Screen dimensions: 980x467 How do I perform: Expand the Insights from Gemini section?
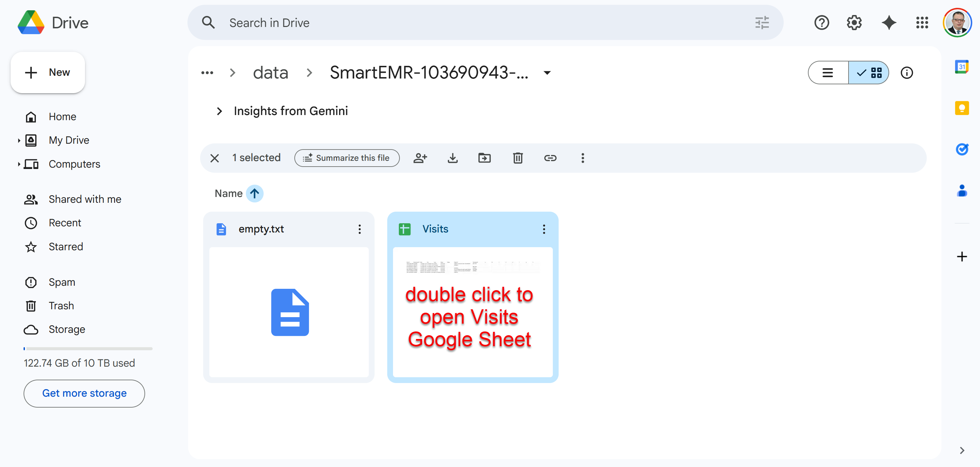[x=220, y=111]
